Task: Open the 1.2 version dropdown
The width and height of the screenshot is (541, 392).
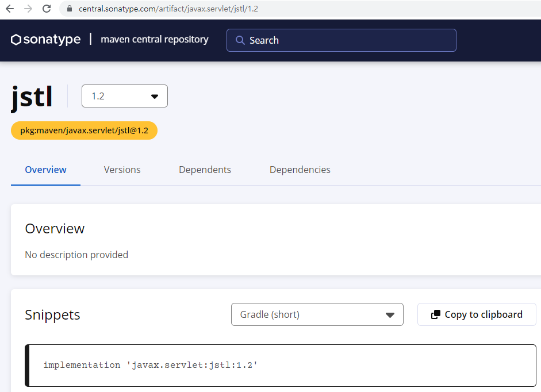Action: click(125, 96)
